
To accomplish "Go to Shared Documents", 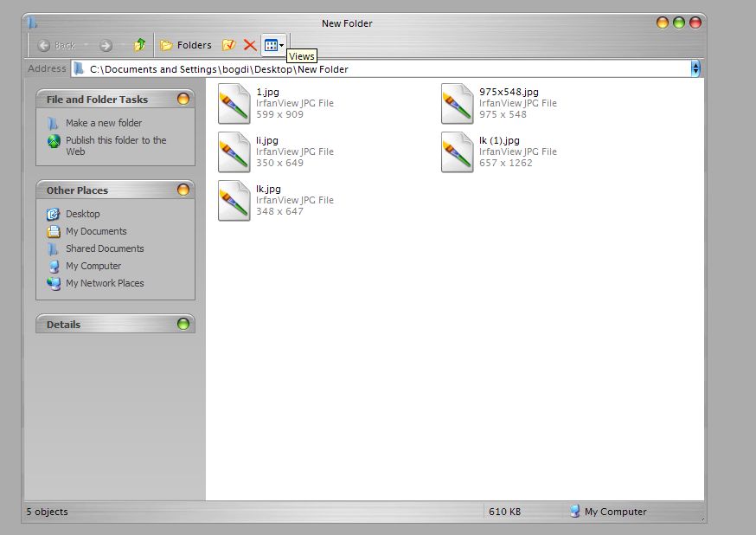I will click(x=104, y=248).
